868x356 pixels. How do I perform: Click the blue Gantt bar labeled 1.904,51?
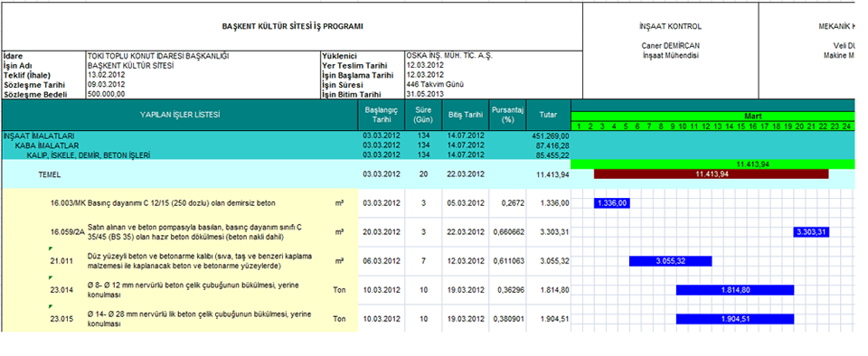pyautogui.click(x=735, y=319)
